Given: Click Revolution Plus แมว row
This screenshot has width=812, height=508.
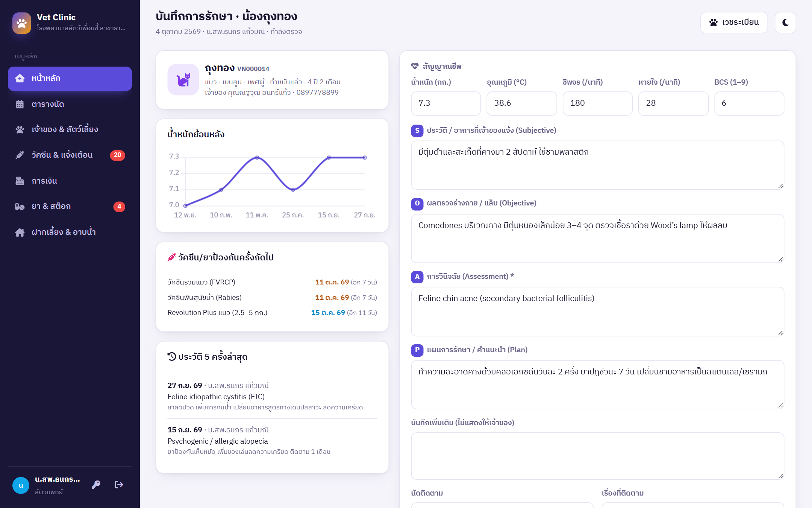Looking at the screenshot, I should point(272,313).
